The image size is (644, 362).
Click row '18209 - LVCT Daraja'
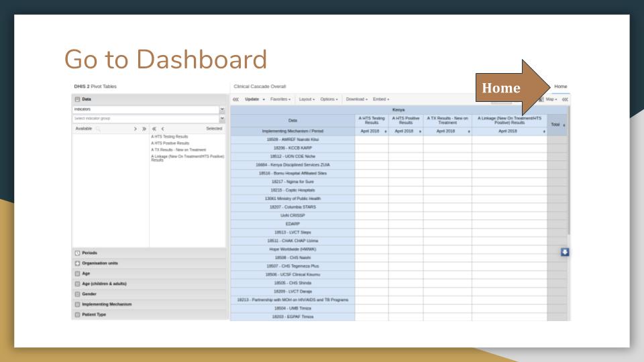293,292
